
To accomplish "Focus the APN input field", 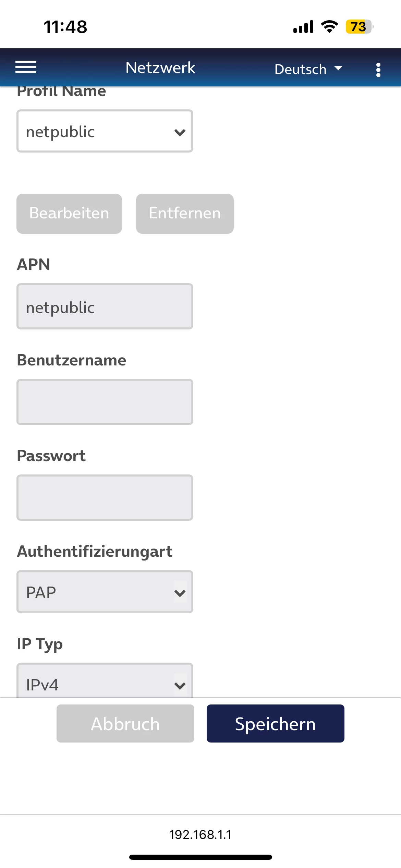I will pos(105,306).
